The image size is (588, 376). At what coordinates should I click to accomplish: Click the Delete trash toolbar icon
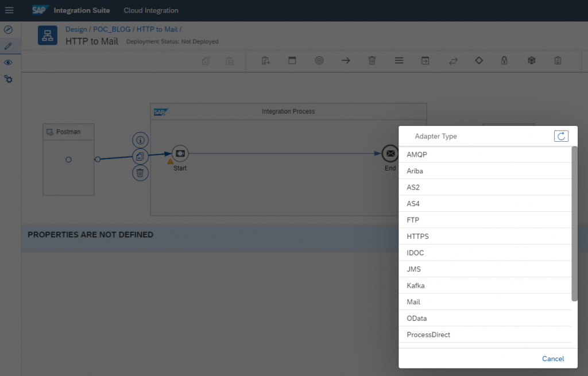click(372, 60)
